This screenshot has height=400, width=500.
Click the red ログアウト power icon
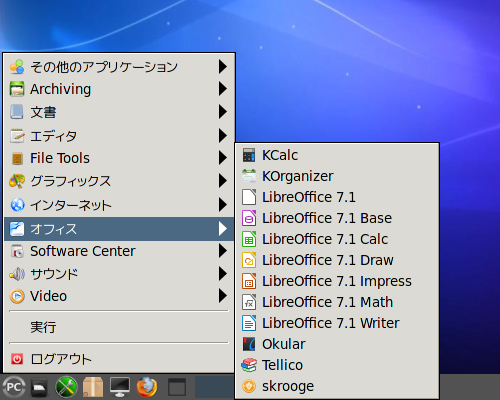(17, 359)
